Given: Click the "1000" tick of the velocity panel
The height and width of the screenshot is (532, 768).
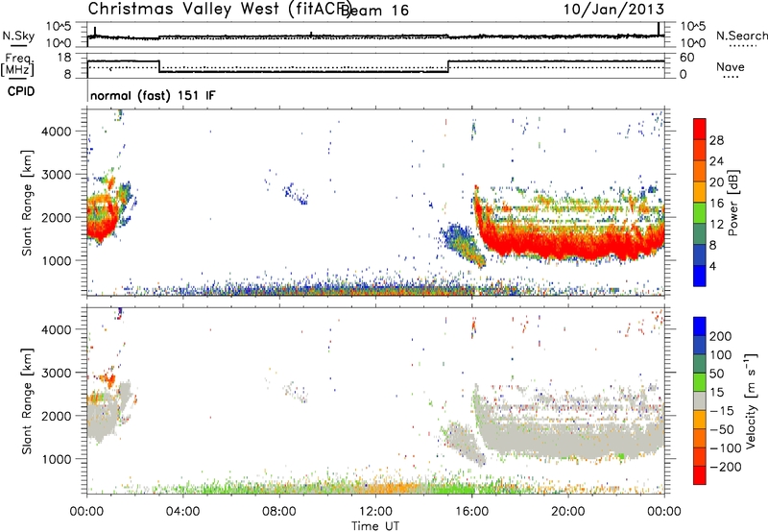Looking at the screenshot, I should tap(57, 459).
